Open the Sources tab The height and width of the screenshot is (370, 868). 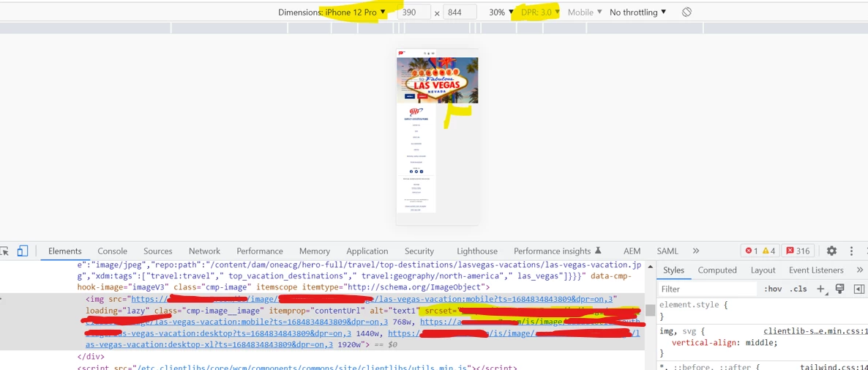pos(158,251)
